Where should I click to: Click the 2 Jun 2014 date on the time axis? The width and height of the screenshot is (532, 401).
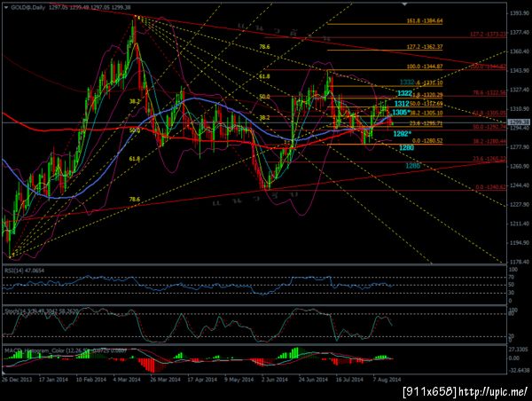click(275, 380)
